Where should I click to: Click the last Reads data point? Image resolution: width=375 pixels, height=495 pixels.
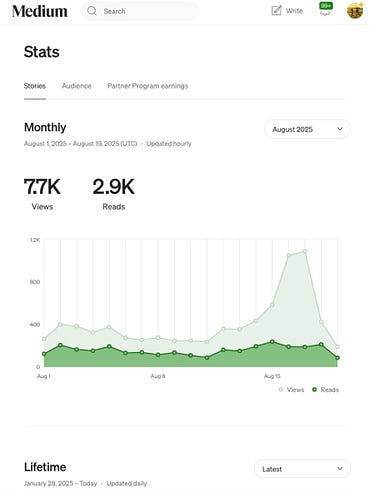(337, 358)
